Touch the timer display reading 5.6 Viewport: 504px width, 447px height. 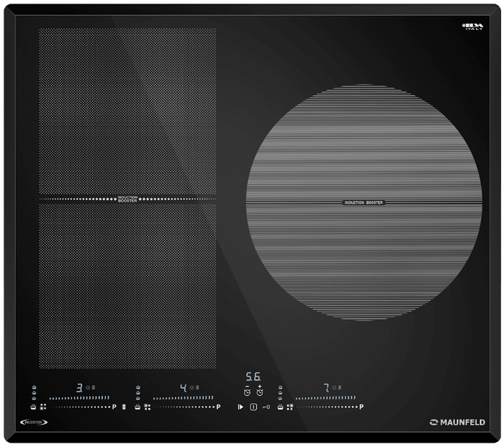tap(253, 376)
